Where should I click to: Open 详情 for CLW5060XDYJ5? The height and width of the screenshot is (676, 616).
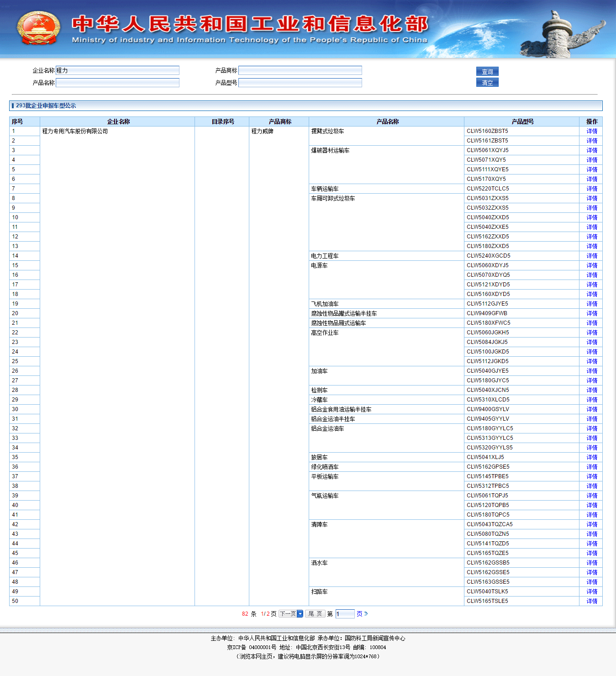pos(592,265)
